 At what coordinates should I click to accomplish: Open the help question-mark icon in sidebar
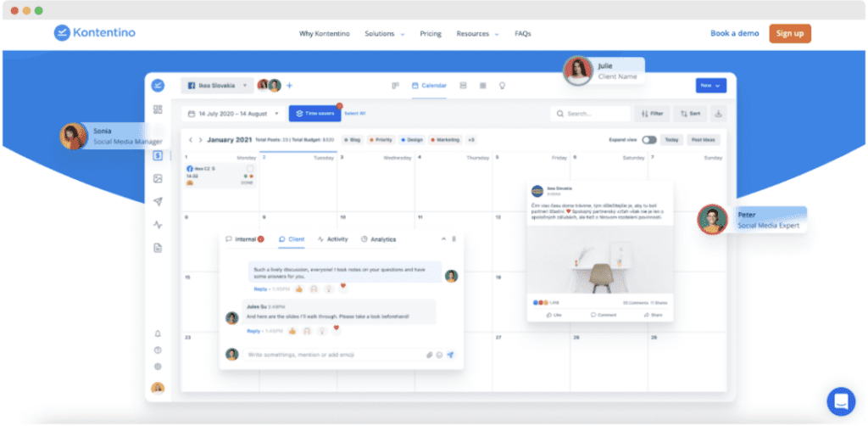[x=158, y=350]
